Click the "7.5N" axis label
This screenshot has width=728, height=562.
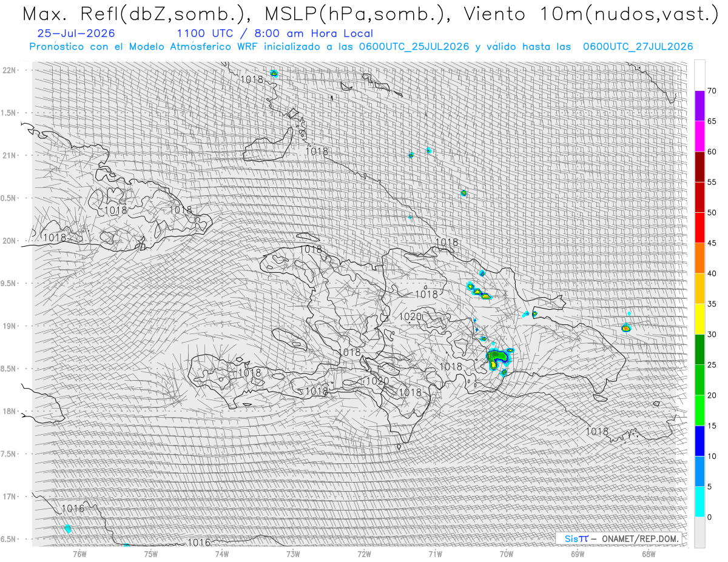click(9, 454)
